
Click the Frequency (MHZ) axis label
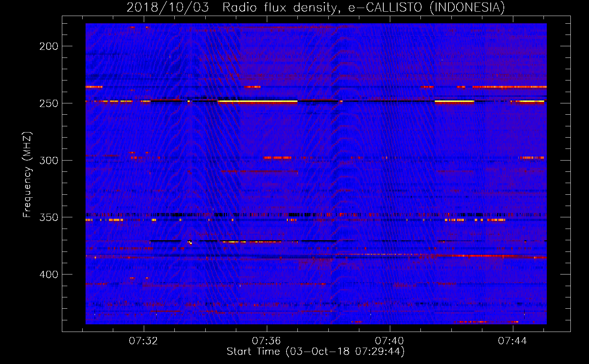[x=27, y=175]
